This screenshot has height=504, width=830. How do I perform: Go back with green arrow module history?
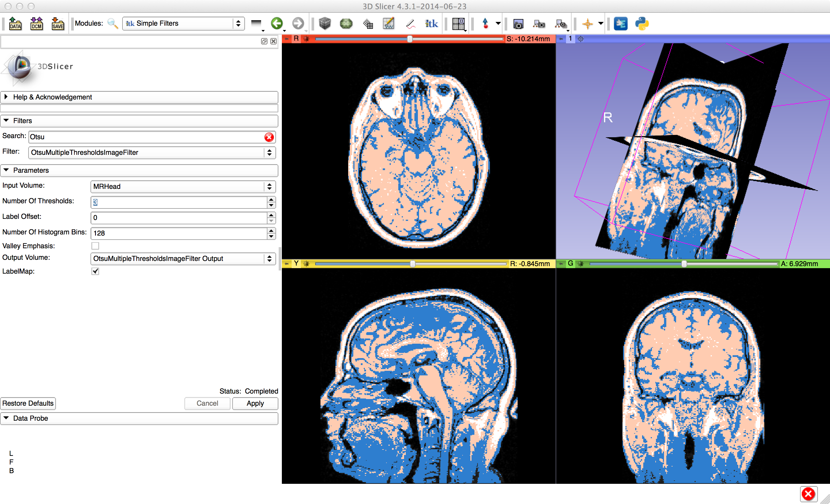[x=277, y=24]
